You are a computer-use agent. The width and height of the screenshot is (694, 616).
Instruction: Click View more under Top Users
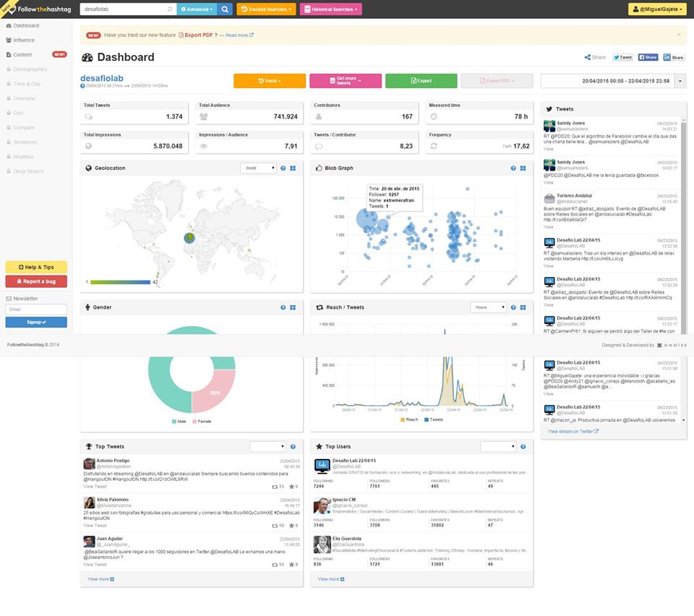pyautogui.click(x=331, y=579)
